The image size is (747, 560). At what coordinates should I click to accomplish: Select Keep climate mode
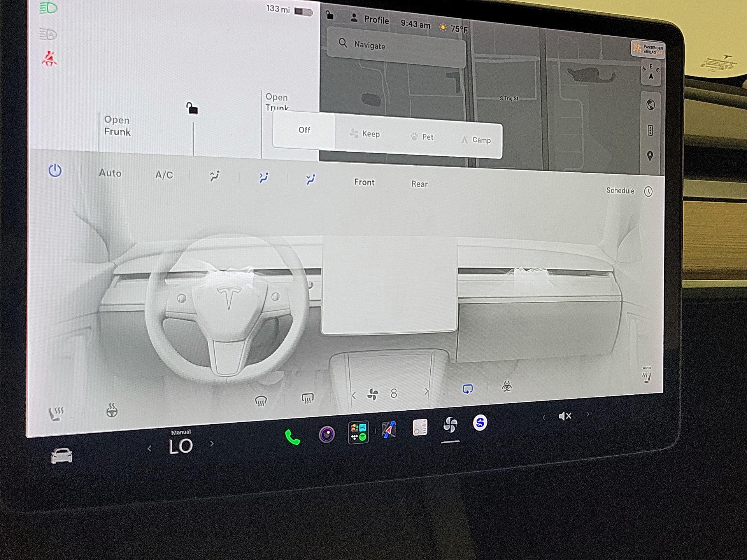tap(365, 134)
